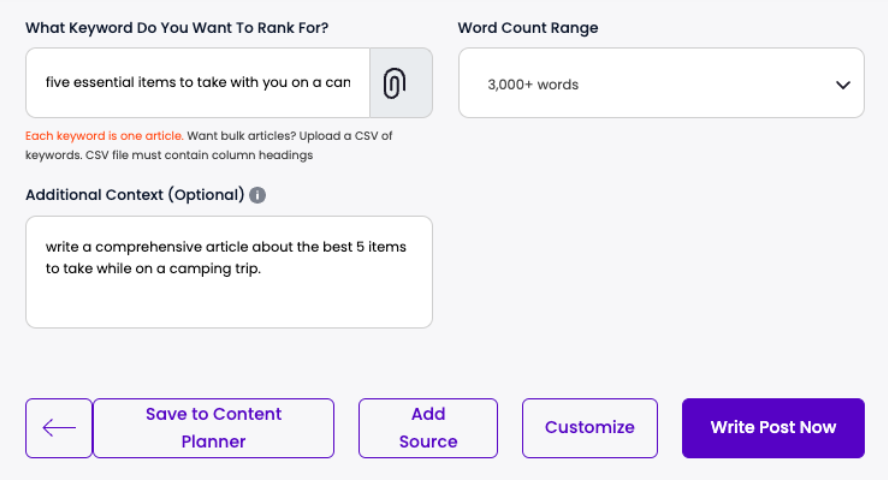The height and width of the screenshot is (480, 888).
Task: Click the red "Each keyword is one article" notice
Action: tap(104, 136)
